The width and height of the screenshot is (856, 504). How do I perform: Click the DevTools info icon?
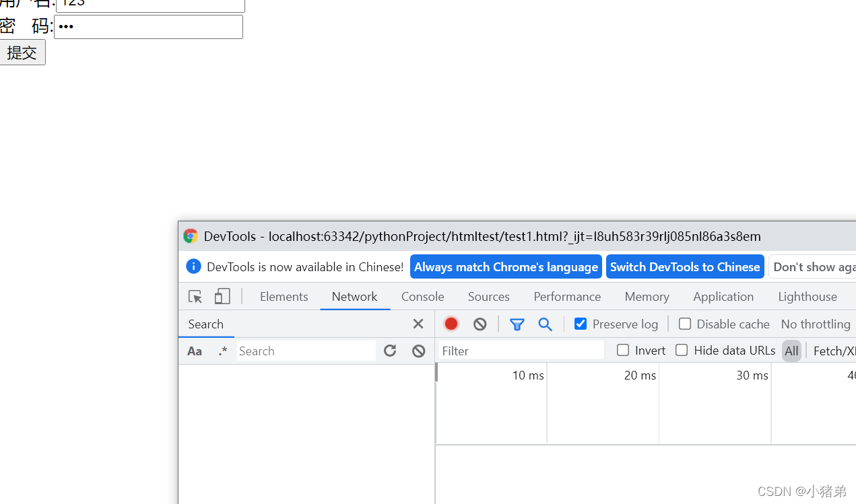(193, 266)
